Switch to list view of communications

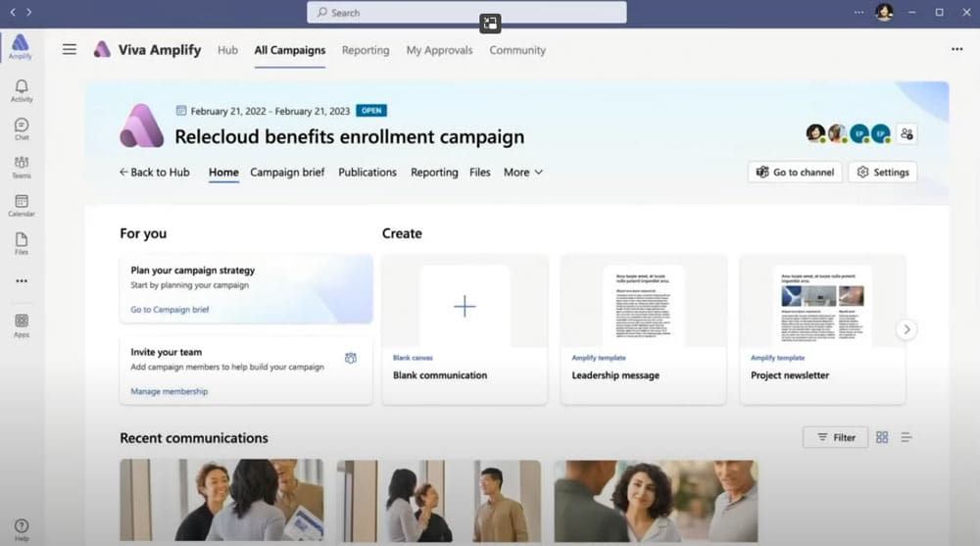906,437
